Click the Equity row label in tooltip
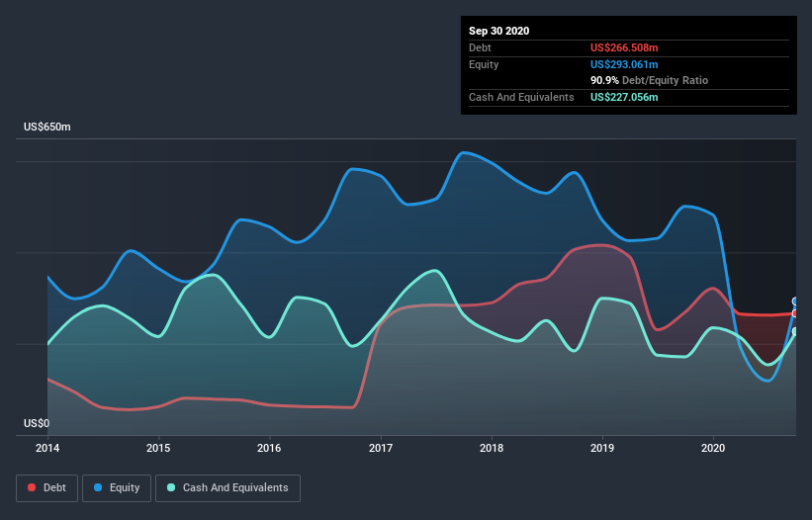Viewport: 812px width, 520px height. click(x=484, y=64)
